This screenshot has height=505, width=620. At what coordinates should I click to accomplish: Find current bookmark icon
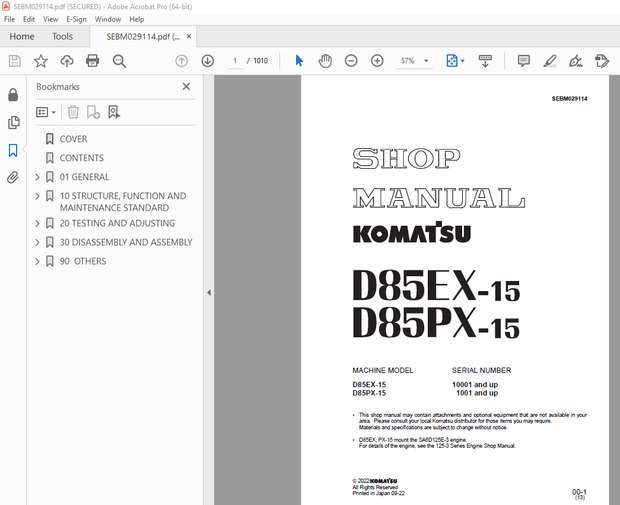coord(114,112)
